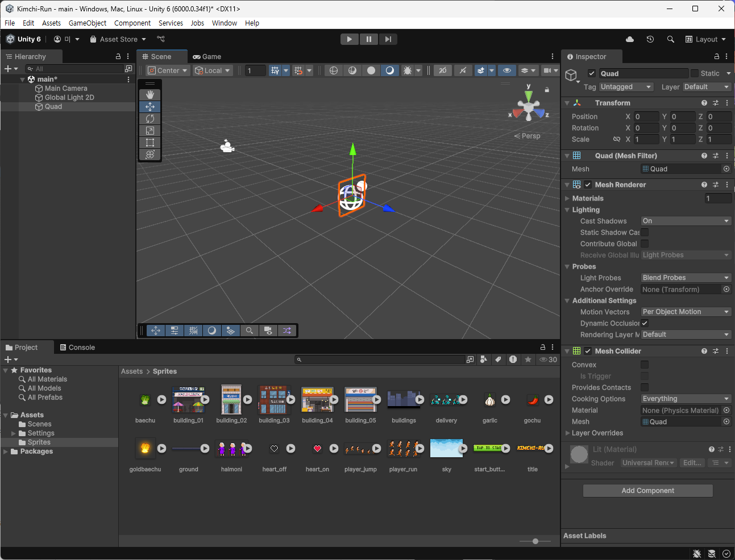The height and width of the screenshot is (560, 735).
Task: Toggle hidden packages count 30
Action: pos(548,360)
